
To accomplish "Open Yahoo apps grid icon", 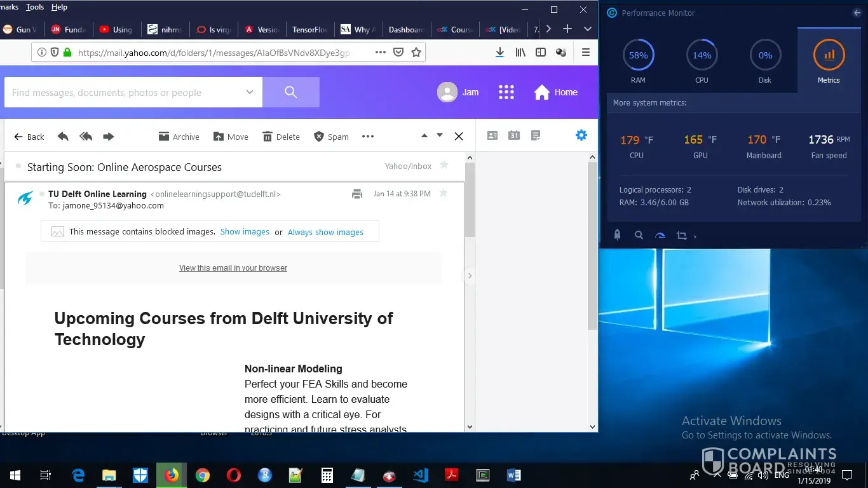I will point(506,92).
